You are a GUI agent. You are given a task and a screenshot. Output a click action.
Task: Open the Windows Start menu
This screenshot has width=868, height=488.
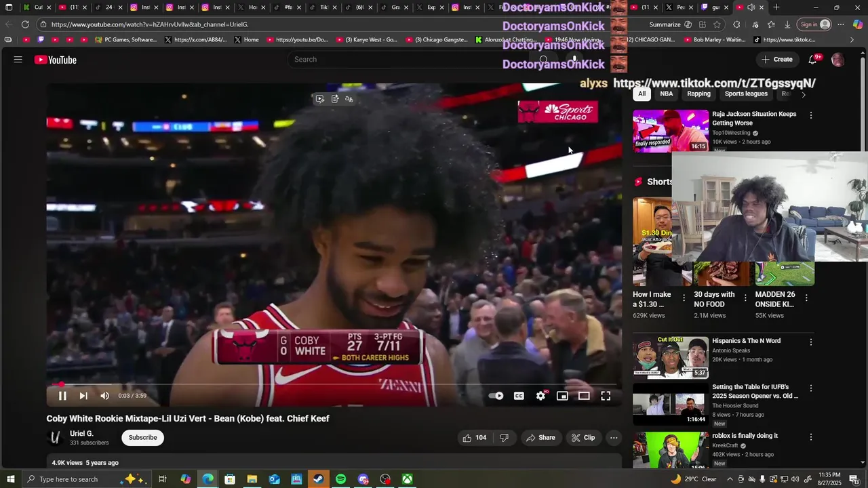pyautogui.click(x=10, y=479)
